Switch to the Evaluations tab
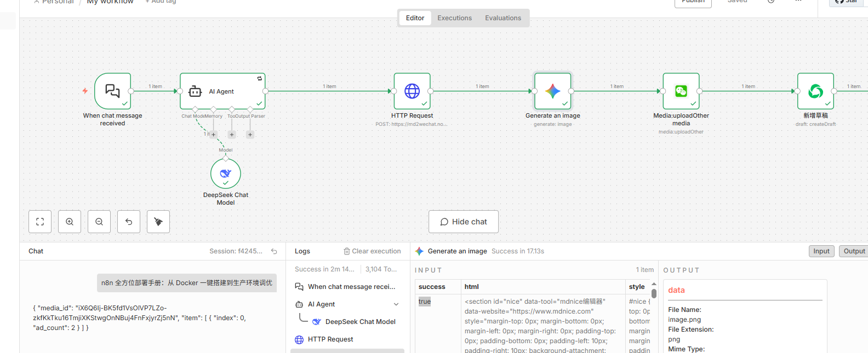868x353 pixels. (502, 18)
